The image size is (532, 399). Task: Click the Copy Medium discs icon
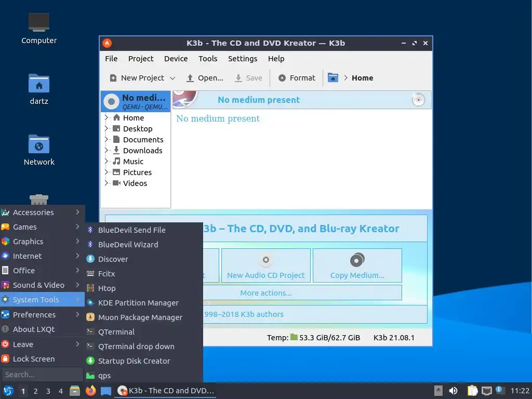click(x=357, y=260)
